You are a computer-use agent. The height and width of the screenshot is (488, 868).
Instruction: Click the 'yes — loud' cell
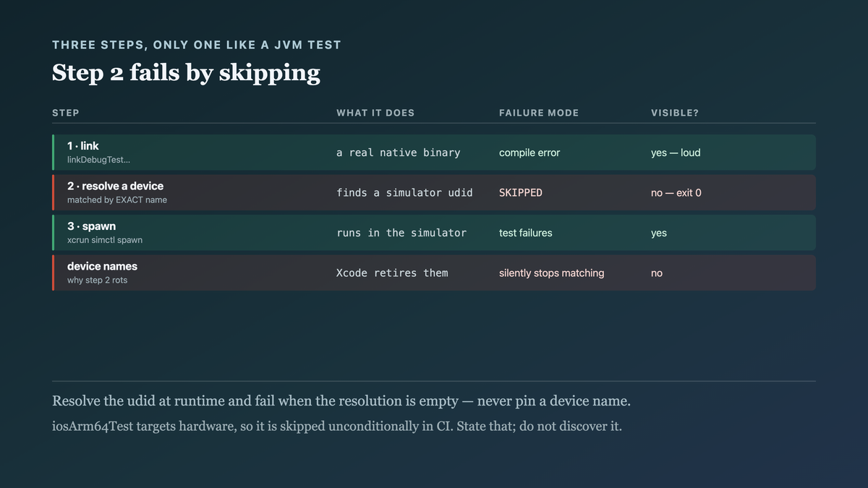click(x=676, y=153)
